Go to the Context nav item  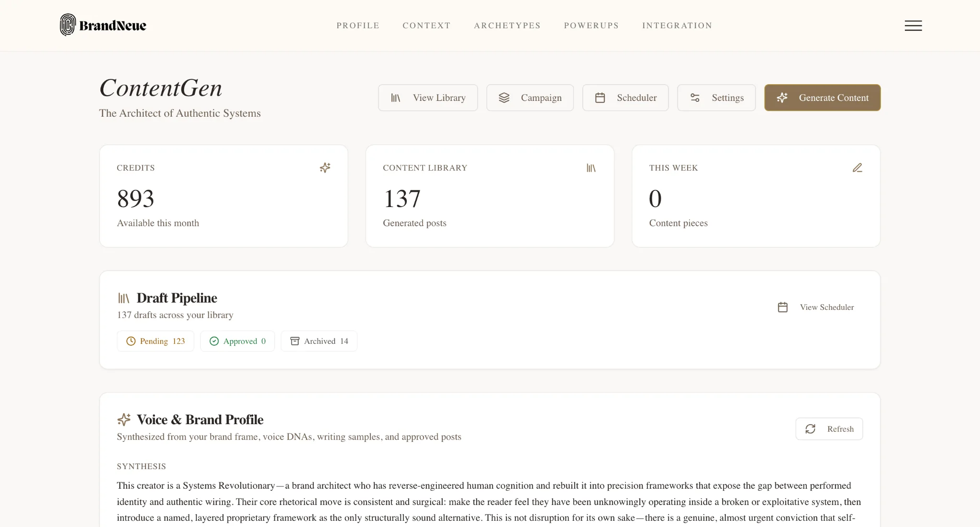click(426, 25)
